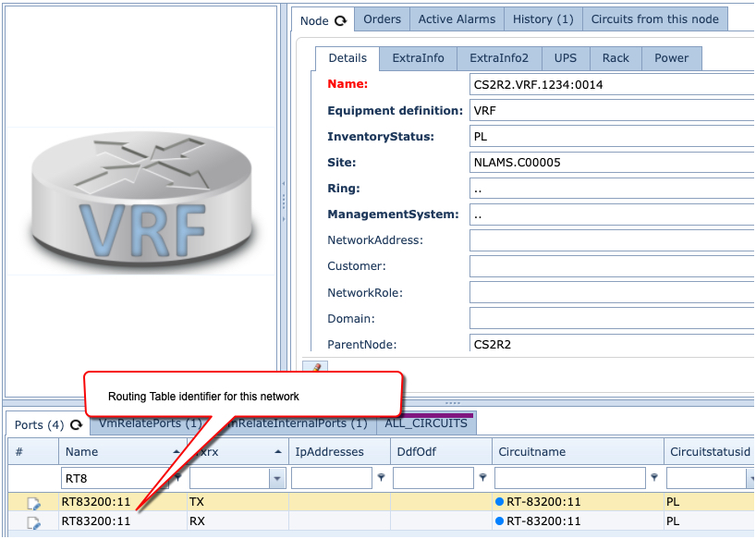The height and width of the screenshot is (539, 756).
Task: View the History (1) tab
Action: [543, 18]
